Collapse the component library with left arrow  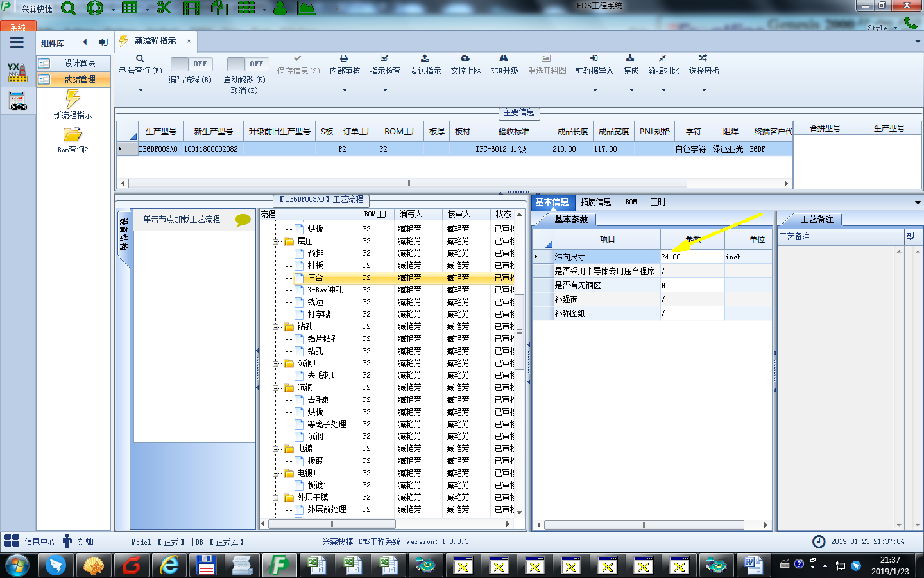coord(85,42)
